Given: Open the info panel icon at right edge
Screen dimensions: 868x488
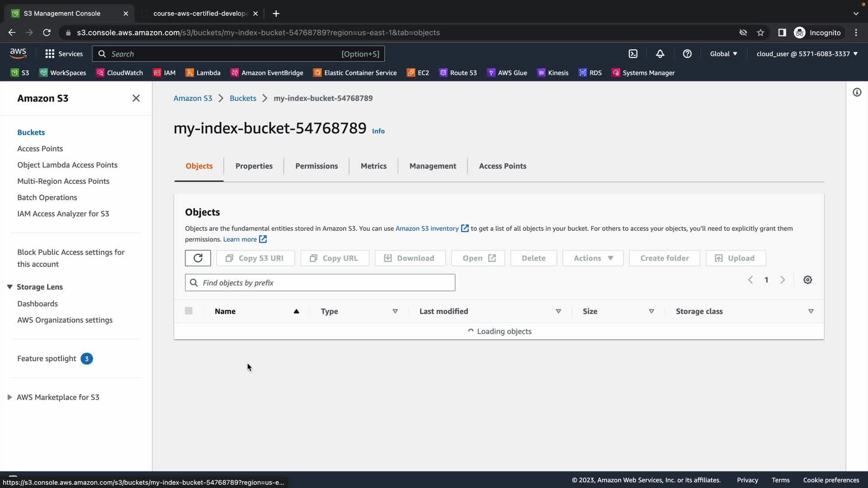Looking at the screenshot, I should (x=857, y=92).
